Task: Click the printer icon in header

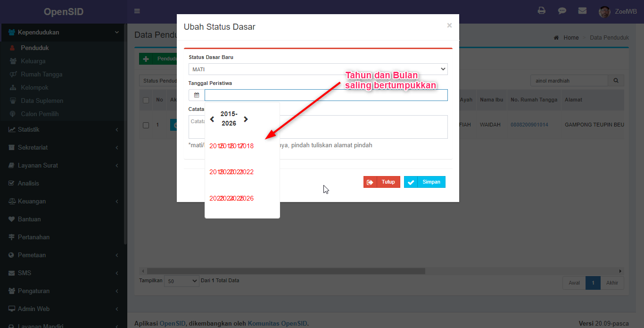Action: (x=542, y=11)
